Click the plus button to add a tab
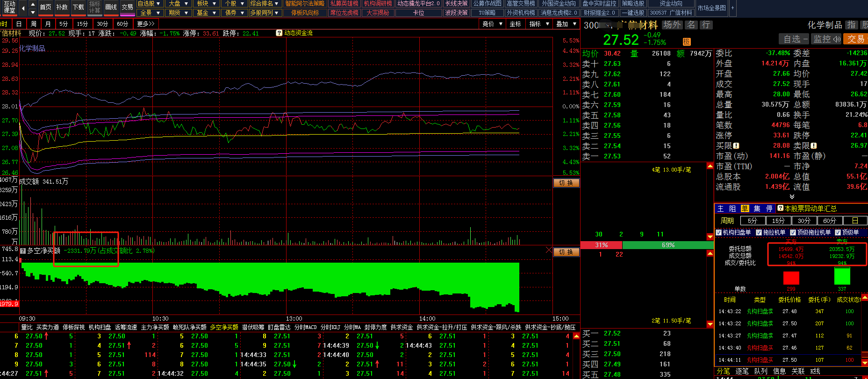This screenshot has width=868, height=379. [x=732, y=8]
